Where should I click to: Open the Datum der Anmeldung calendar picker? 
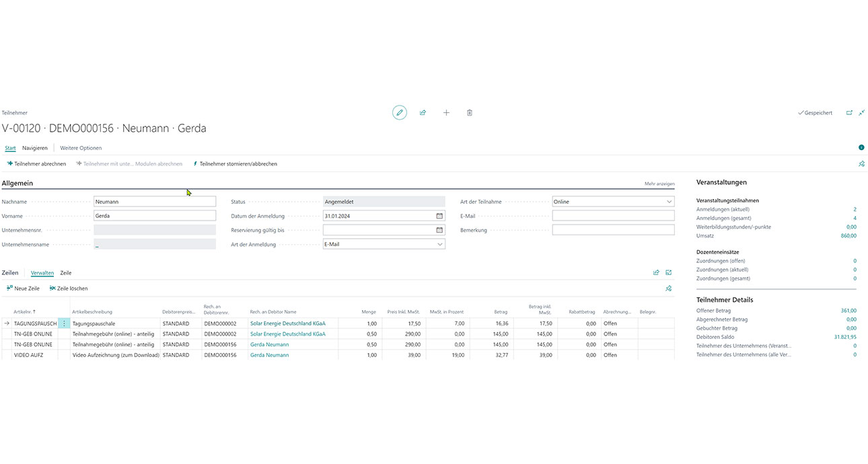[439, 216]
